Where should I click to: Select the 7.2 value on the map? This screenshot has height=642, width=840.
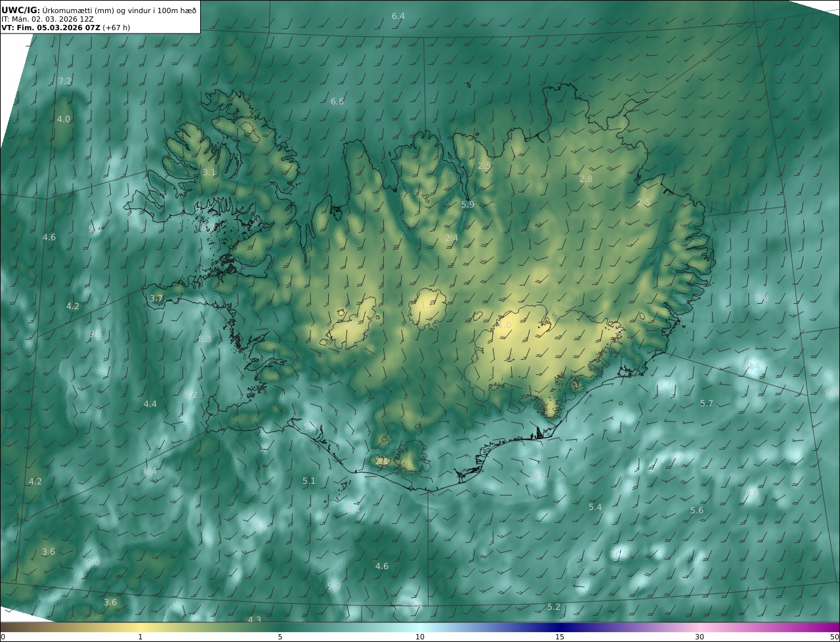[x=65, y=81]
